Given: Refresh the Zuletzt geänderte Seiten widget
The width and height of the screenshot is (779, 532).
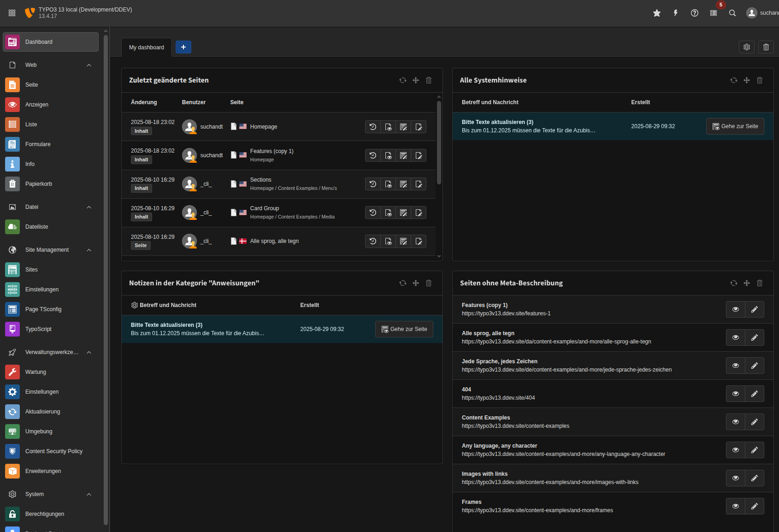Looking at the screenshot, I should click(403, 80).
